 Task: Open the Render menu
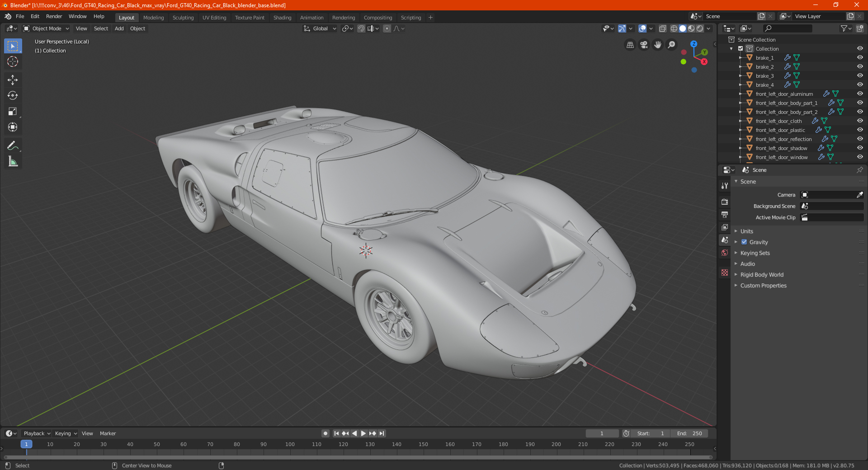tap(54, 16)
